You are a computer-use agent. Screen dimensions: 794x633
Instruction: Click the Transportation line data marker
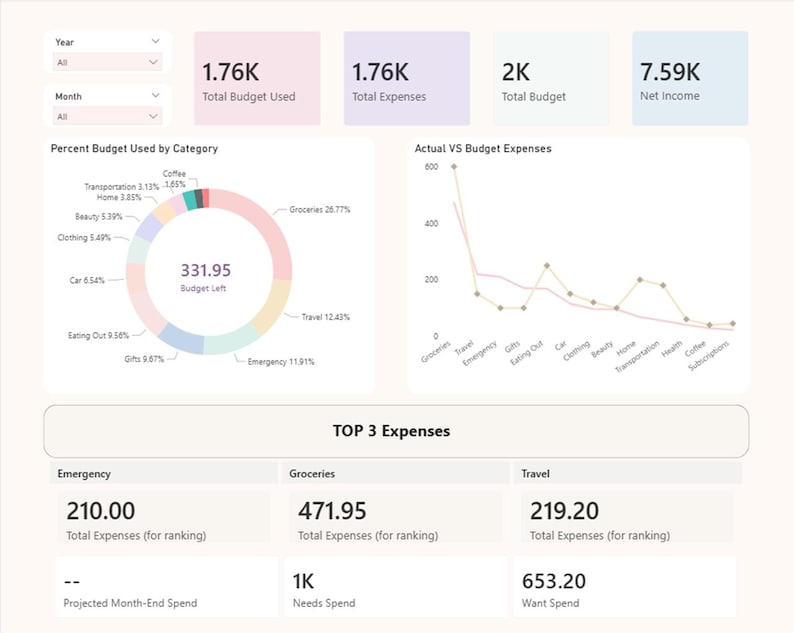click(x=663, y=285)
